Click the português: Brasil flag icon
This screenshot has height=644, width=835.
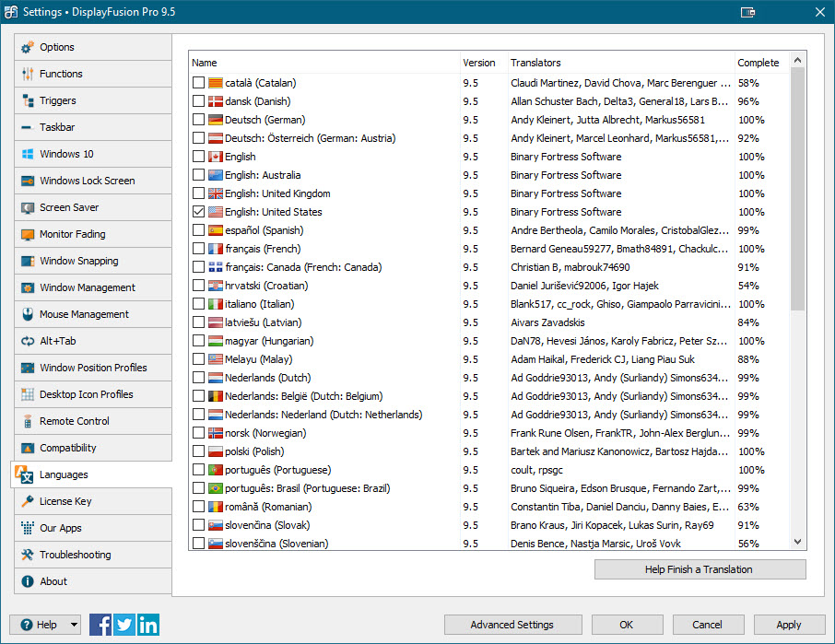[x=215, y=488]
